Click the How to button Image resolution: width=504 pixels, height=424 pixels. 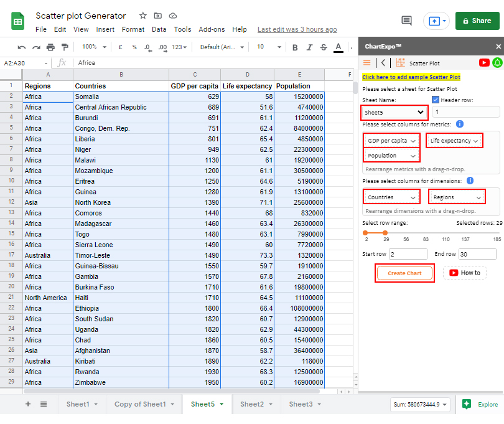(465, 273)
